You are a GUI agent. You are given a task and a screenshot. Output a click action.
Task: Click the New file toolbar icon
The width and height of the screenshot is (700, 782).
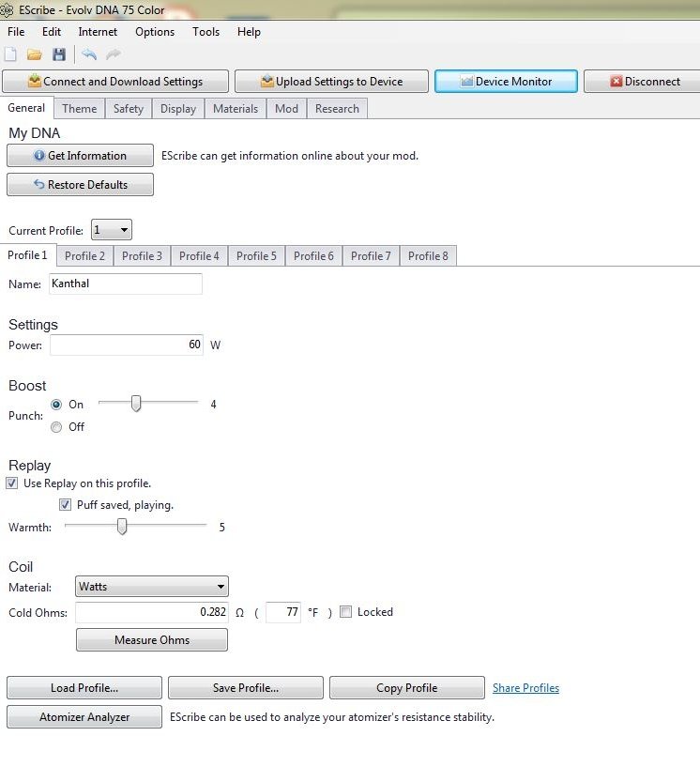pyautogui.click(x=10, y=54)
